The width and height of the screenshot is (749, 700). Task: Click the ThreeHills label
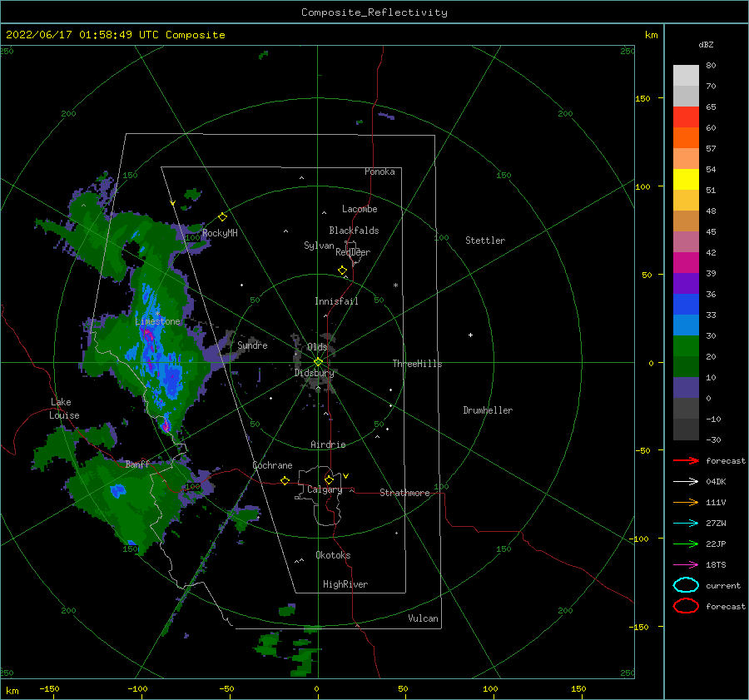coord(418,364)
